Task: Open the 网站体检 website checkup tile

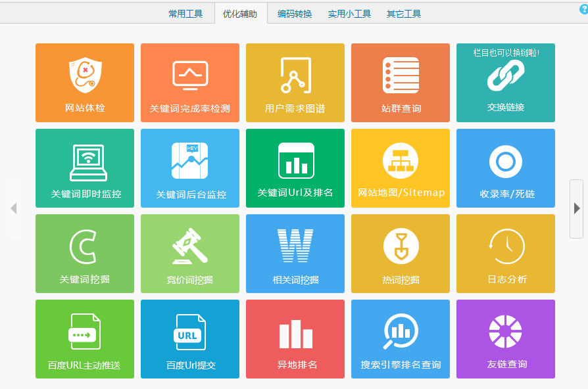Action: (x=85, y=83)
